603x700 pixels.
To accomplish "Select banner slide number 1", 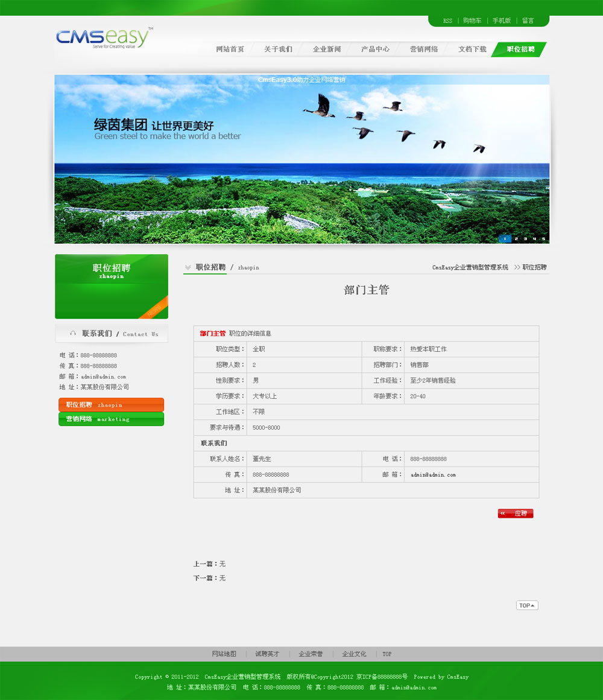I will click(505, 239).
